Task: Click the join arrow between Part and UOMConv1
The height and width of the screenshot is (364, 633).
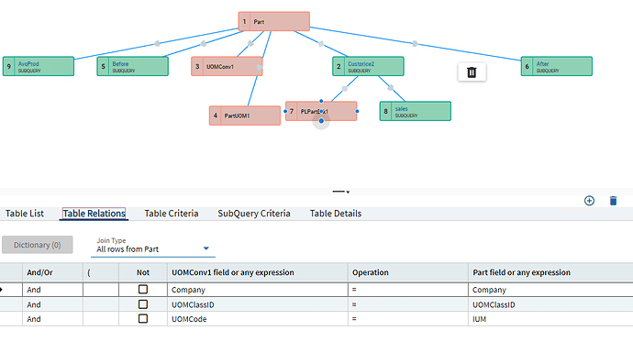Action: click(250, 44)
